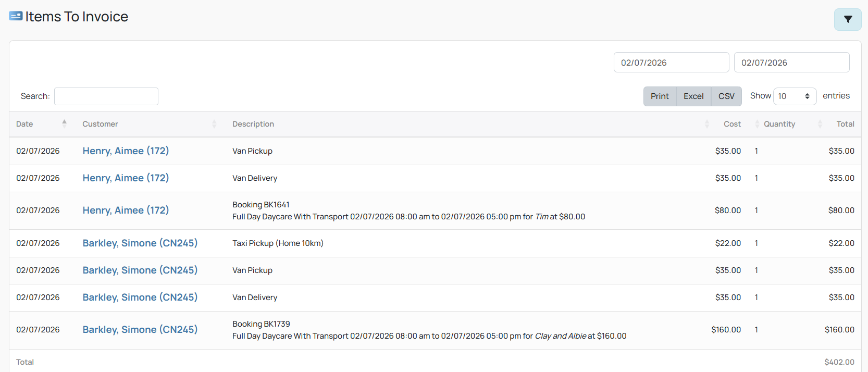Open Barkley, Simone link on Booking BK1739 row
Viewport: 868px width, 372px height.
(140, 329)
